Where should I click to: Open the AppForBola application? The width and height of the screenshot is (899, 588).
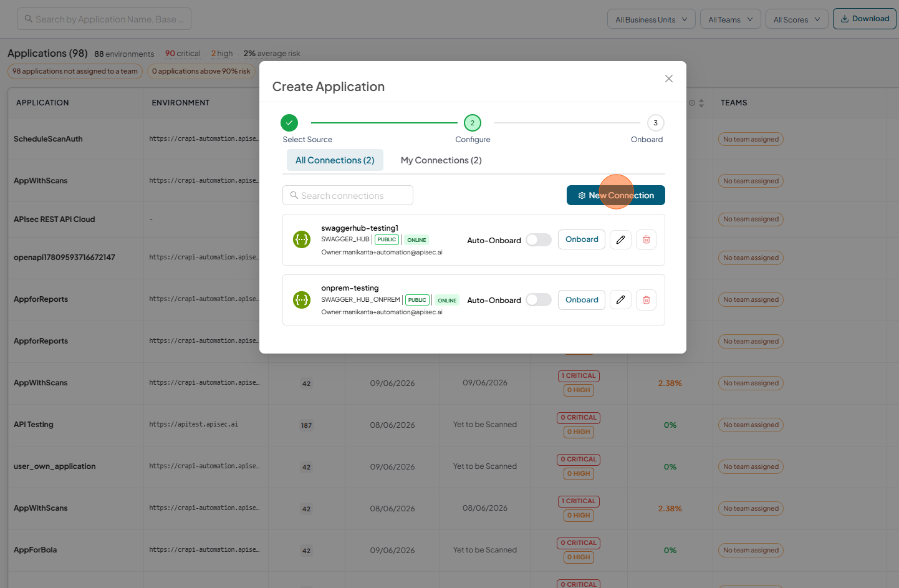tap(36, 550)
